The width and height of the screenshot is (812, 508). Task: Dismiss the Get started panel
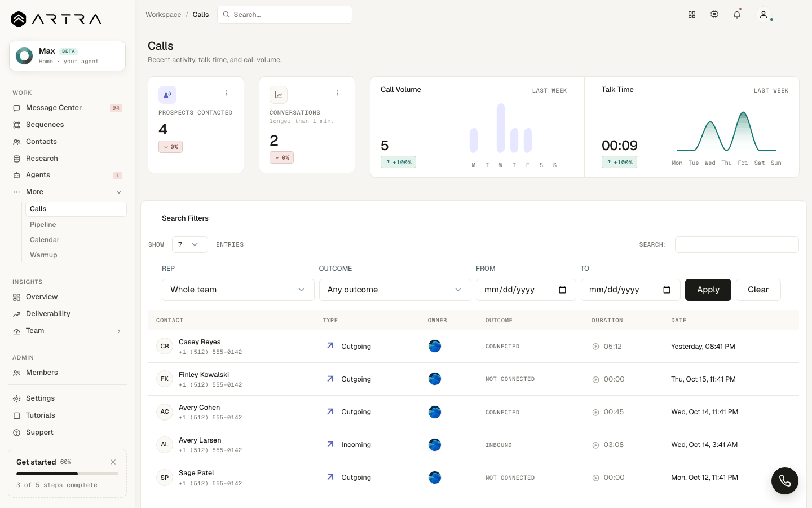[x=113, y=462]
